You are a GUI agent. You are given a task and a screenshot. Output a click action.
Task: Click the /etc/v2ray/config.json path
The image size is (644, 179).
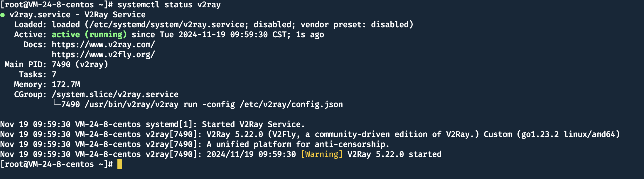point(291,104)
